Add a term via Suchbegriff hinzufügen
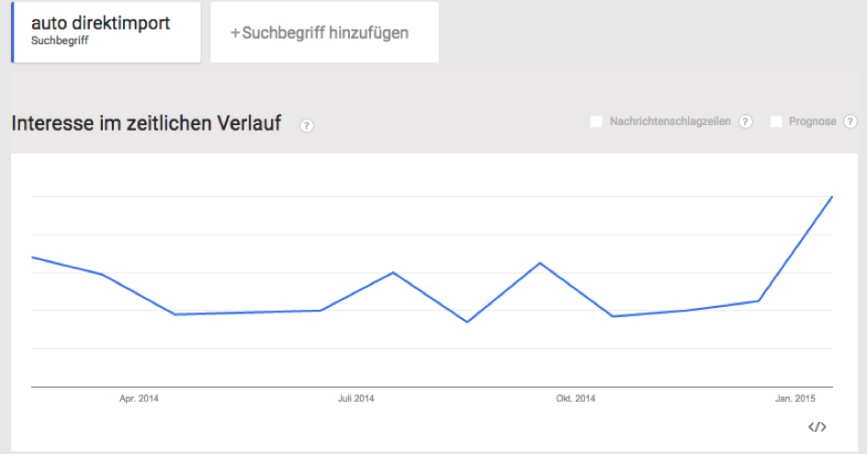The height and width of the screenshot is (455, 868). 324,32
